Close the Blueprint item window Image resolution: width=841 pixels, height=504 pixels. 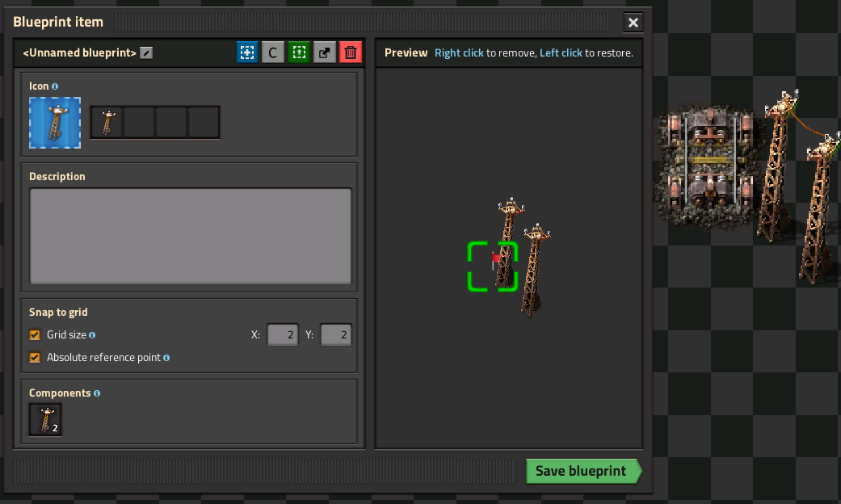633,23
